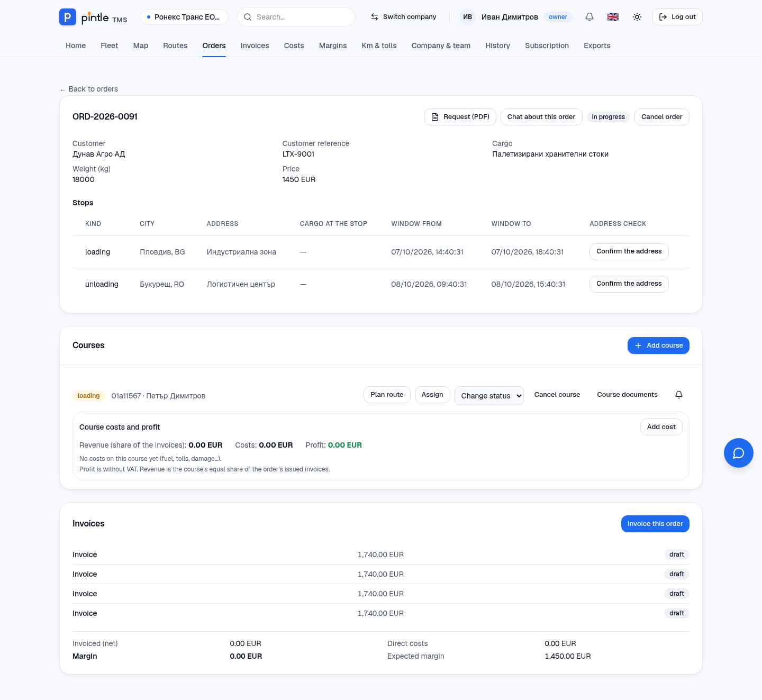
Task: Toggle light/dark theme sun icon
Action: pyautogui.click(x=637, y=17)
